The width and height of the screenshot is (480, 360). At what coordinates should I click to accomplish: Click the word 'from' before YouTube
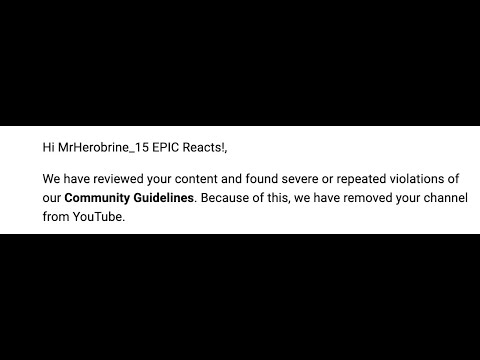56,217
